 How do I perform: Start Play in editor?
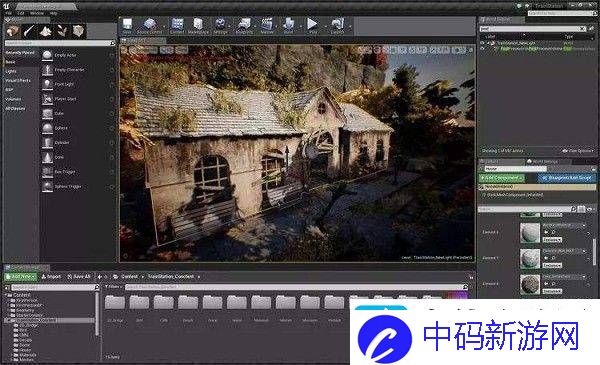coord(312,24)
